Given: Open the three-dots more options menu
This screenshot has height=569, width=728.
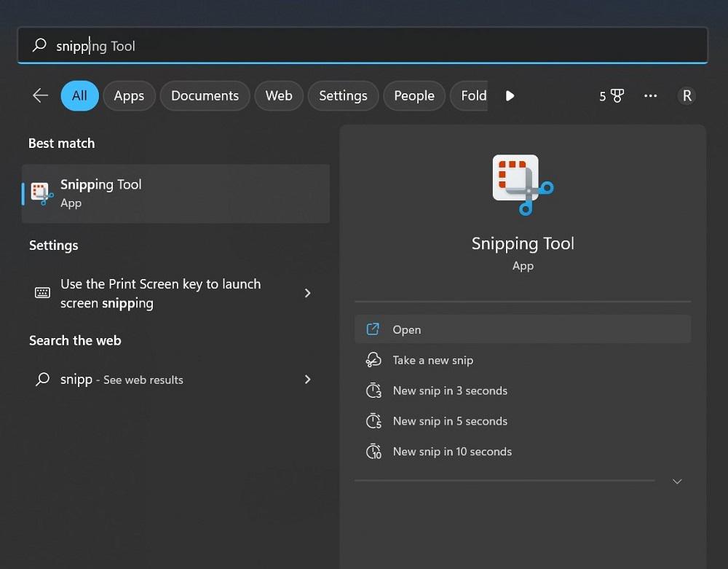Looking at the screenshot, I should 651,95.
